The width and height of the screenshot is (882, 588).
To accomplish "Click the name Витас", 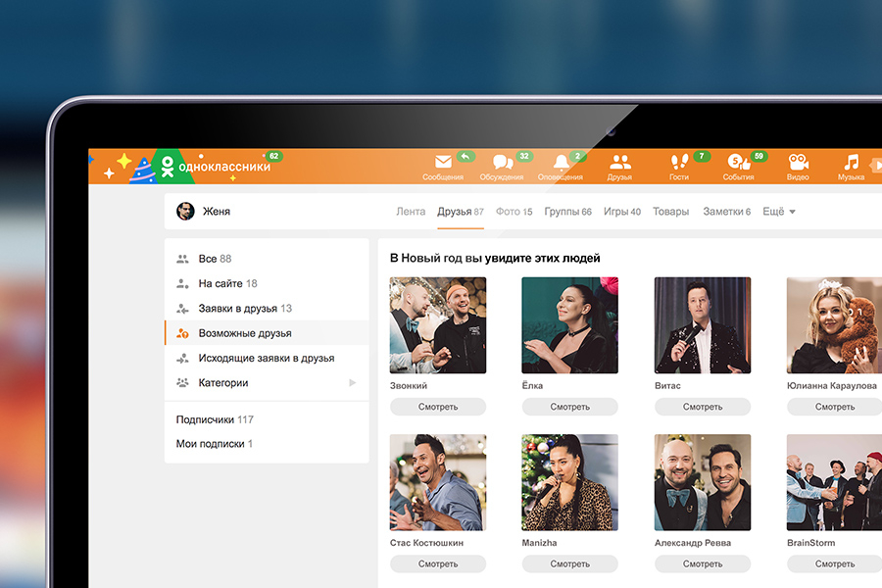I will (667, 386).
